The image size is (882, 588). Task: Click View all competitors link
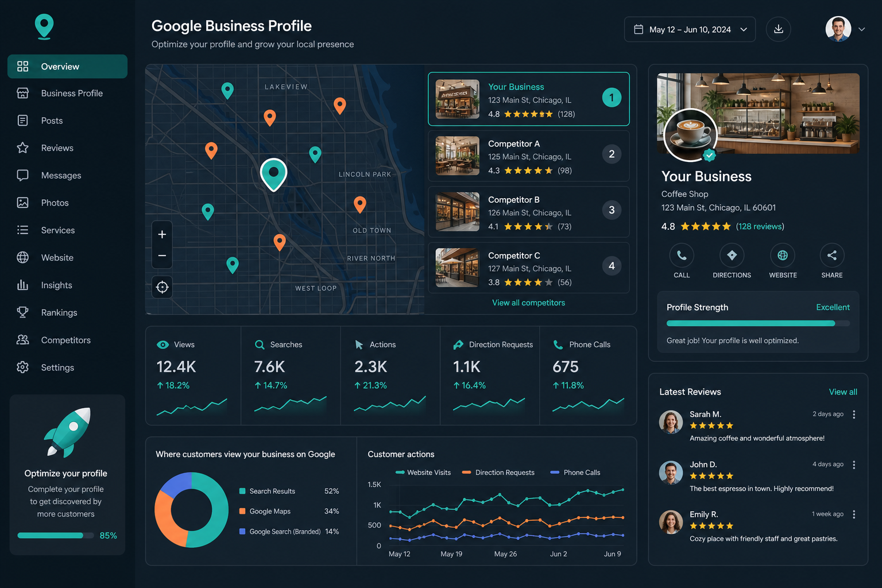(528, 303)
